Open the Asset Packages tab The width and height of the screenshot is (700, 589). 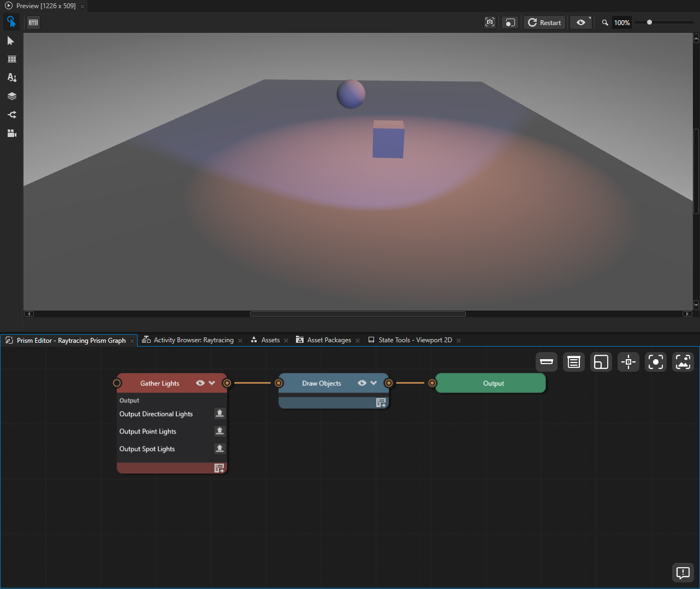coord(329,340)
